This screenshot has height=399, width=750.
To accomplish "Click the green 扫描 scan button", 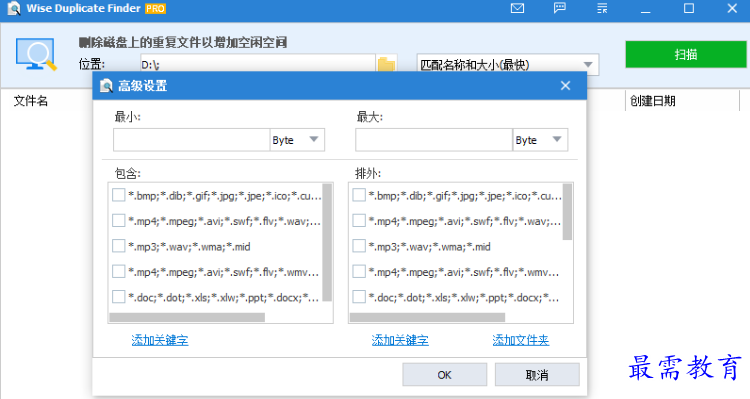I will (x=686, y=54).
